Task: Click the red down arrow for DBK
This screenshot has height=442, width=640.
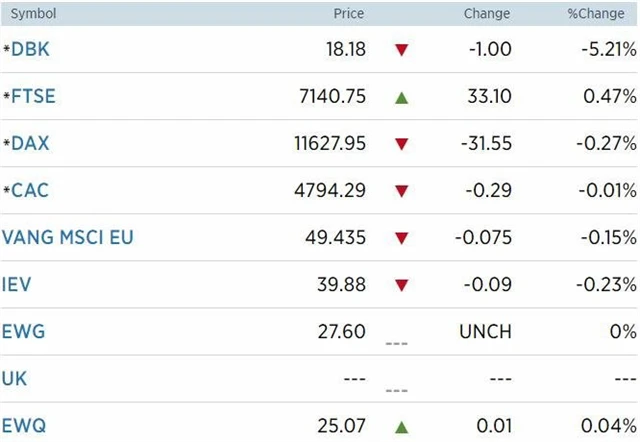Action: [401, 50]
